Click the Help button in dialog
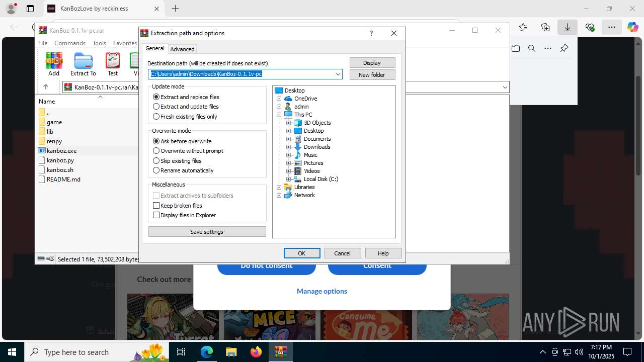 [x=383, y=253]
